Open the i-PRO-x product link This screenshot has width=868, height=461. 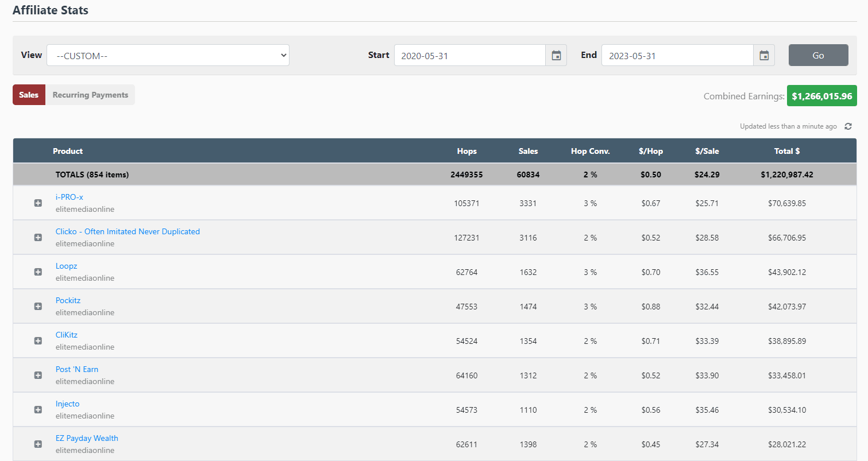[69, 197]
